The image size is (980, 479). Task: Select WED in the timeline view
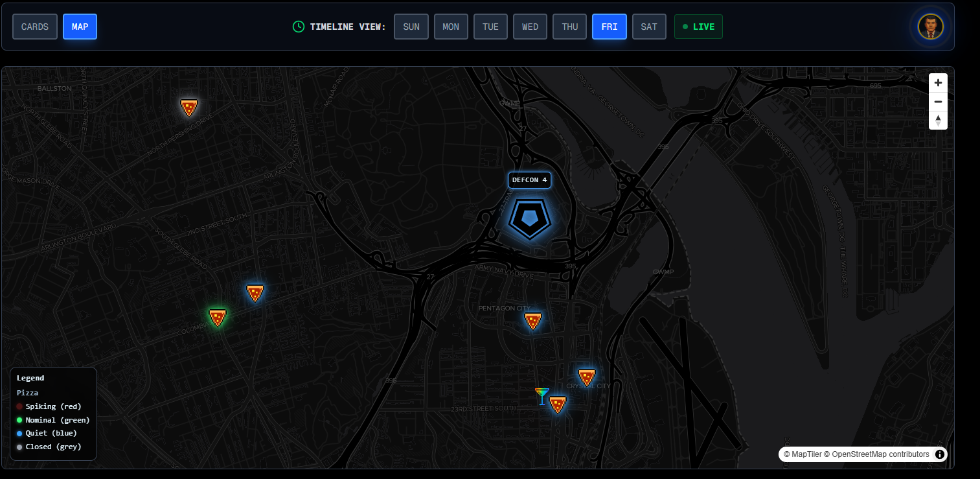[x=530, y=27]
